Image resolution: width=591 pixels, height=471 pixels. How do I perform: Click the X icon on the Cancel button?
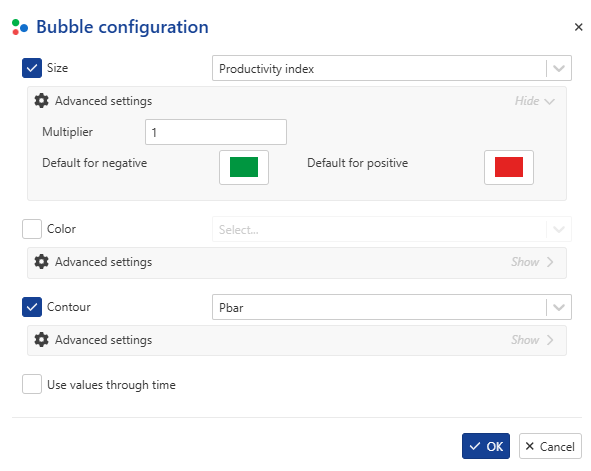(530, 446)
